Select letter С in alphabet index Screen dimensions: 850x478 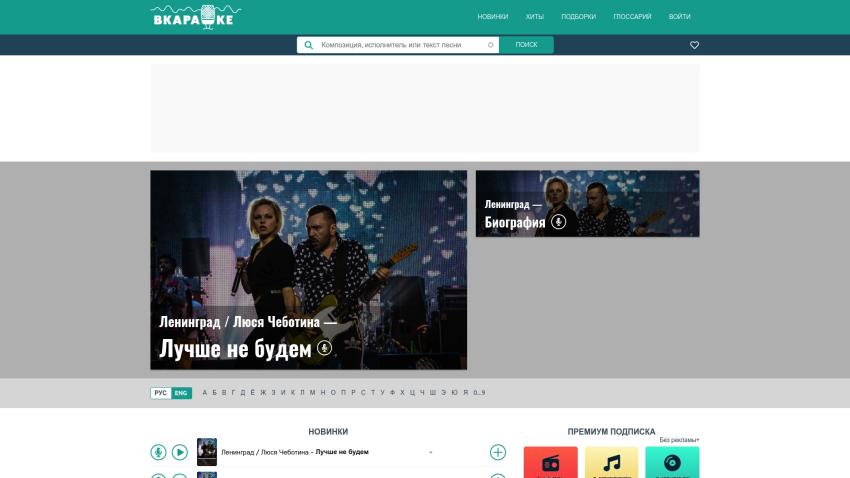click(363, 393)
